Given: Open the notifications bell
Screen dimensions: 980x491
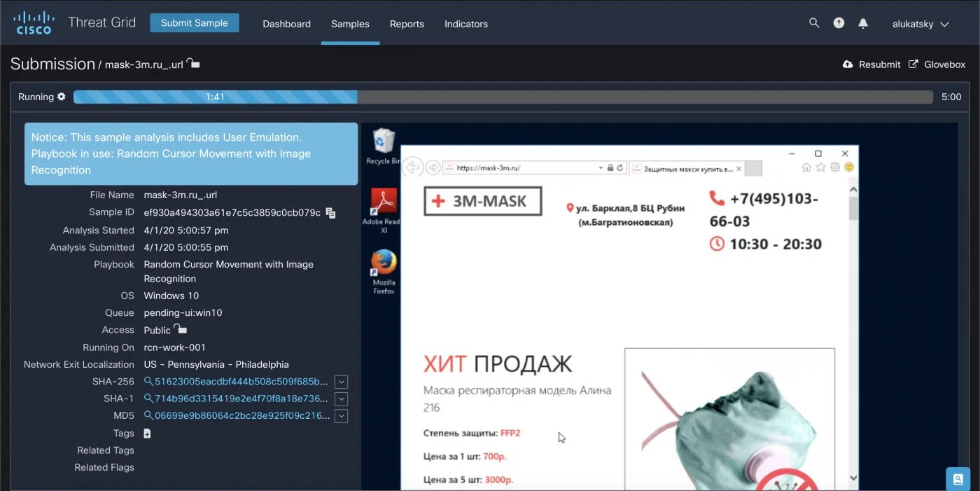Looking at the screenshot, I should coord(863,23).
